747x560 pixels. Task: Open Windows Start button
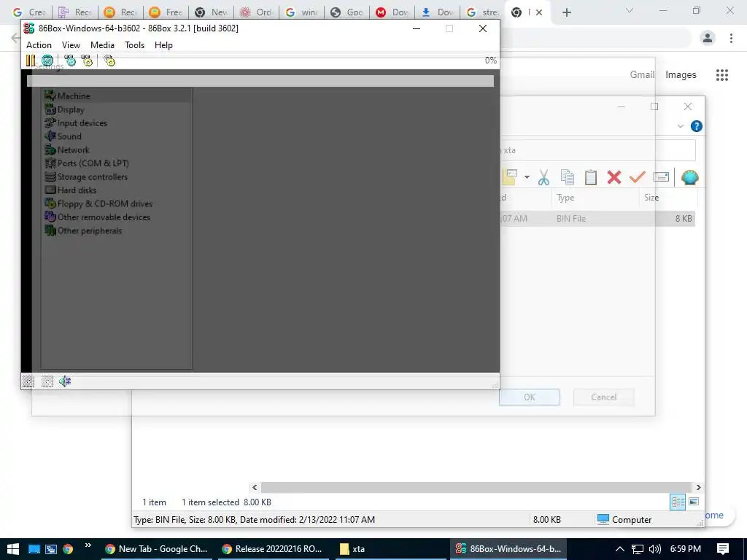point(13,548)
